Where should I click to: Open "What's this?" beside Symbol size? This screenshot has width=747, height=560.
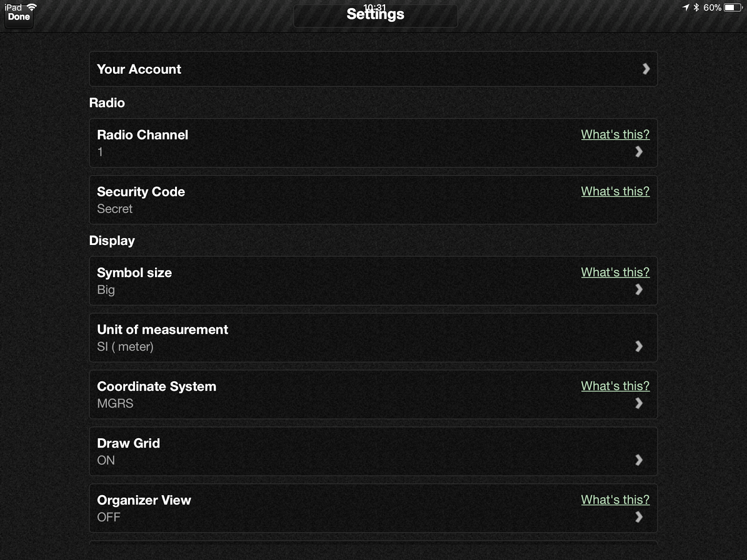(x=615, y=272)
